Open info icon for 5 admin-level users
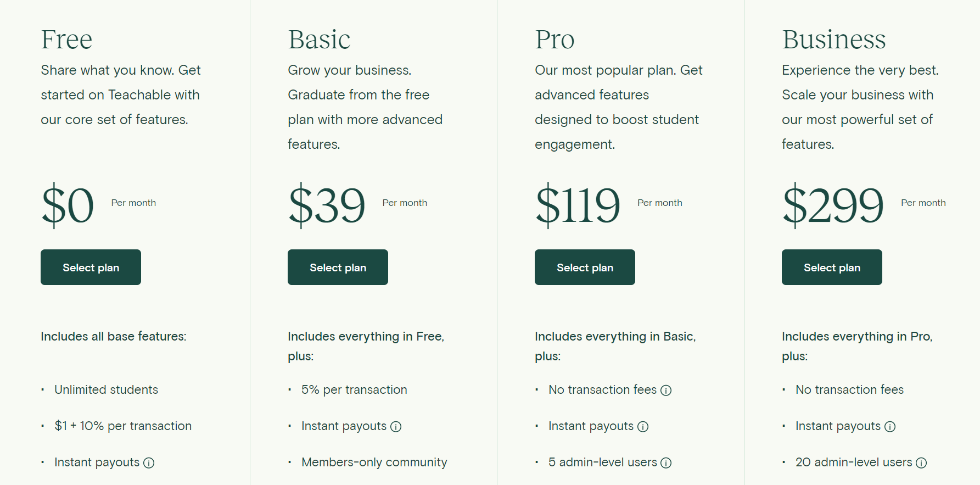The image size is (980, 485). pyautogui.click(x=666, y=463)
